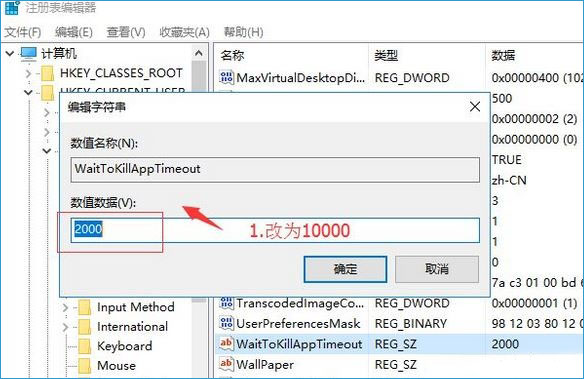
Task: Open the 编辑(E) menu
Action: [74, 32]
